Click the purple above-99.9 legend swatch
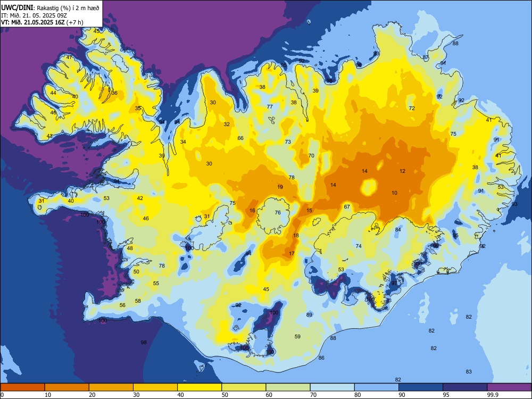532x399 pixels. pos(509,387)
